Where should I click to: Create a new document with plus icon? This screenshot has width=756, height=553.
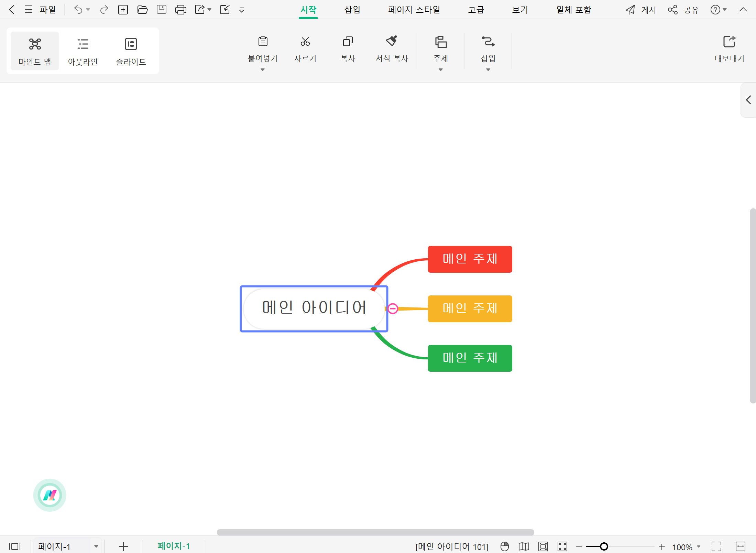[123, 10]
